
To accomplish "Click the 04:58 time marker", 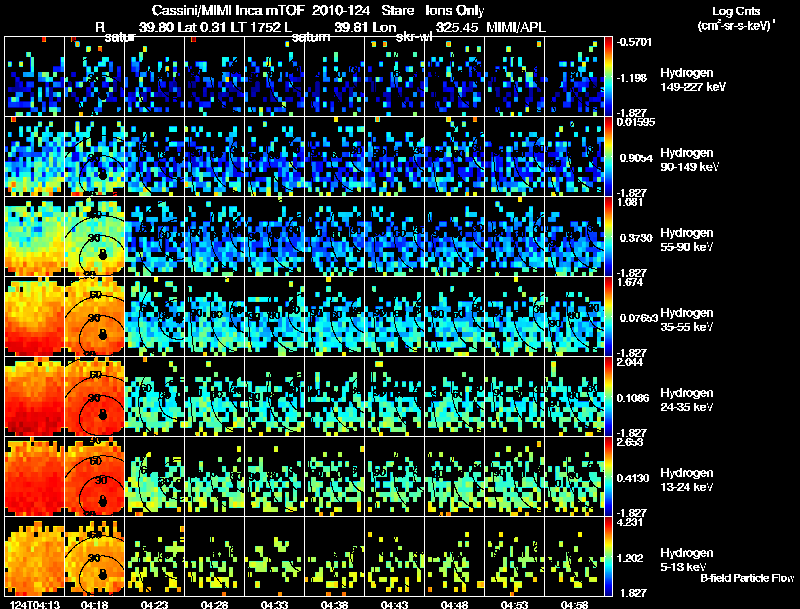I will tap(573, 603).
